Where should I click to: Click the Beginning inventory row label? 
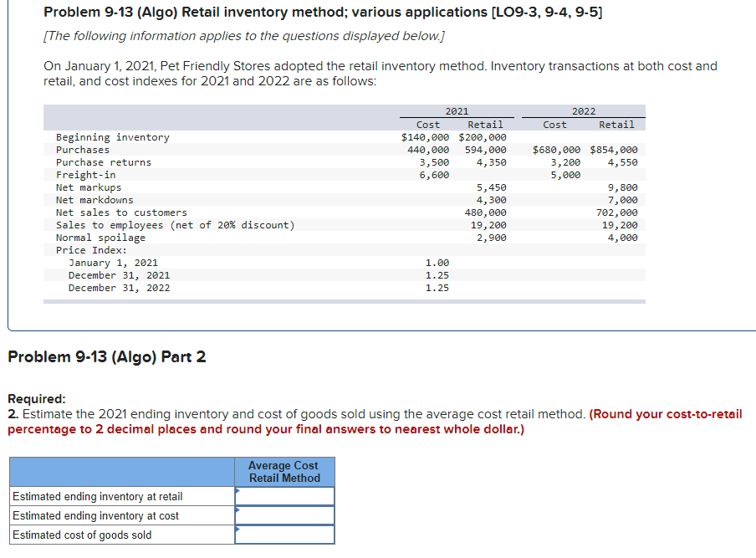(x=113, y=137)
